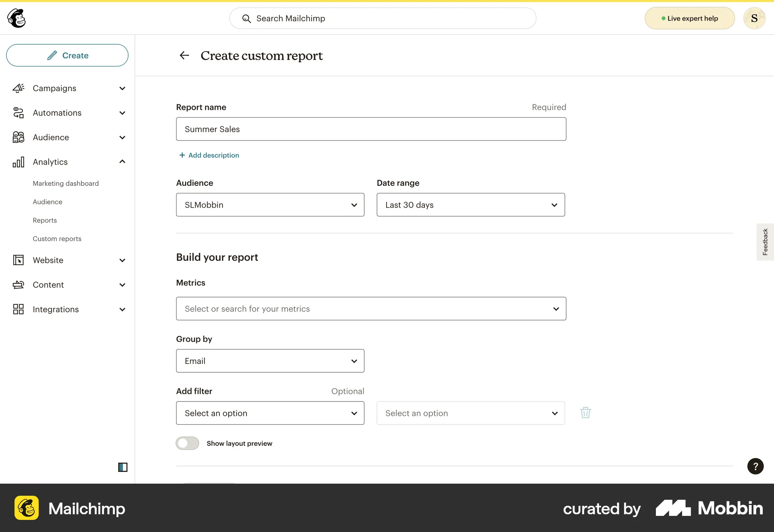774x532 pixels.
Task: Go back with the left arrow
Action: [184, 55]
